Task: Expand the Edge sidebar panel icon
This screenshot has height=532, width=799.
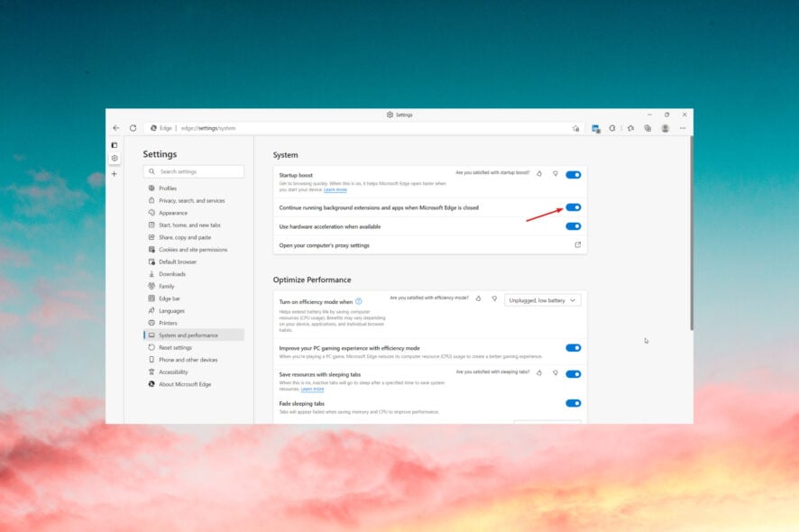Action: (x=114, y=144)
